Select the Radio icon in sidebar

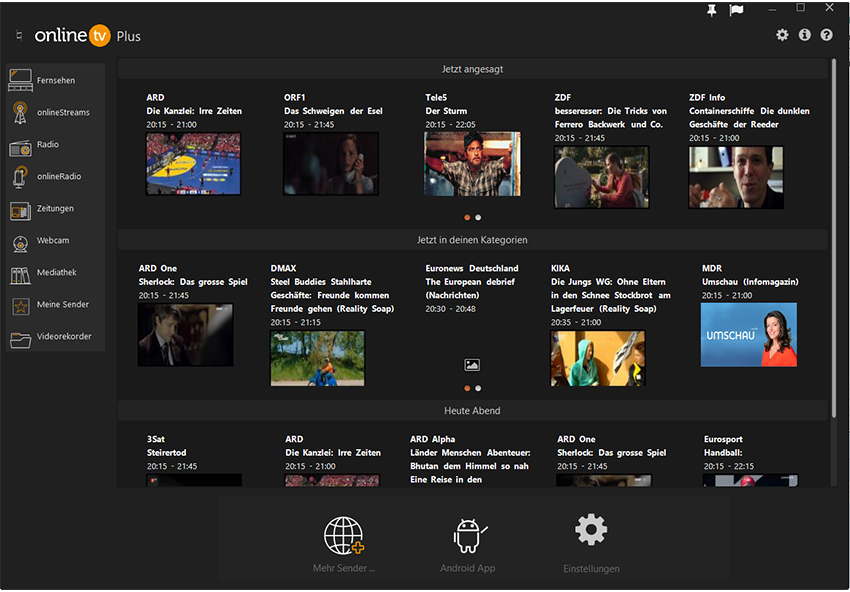click(21, 147)
